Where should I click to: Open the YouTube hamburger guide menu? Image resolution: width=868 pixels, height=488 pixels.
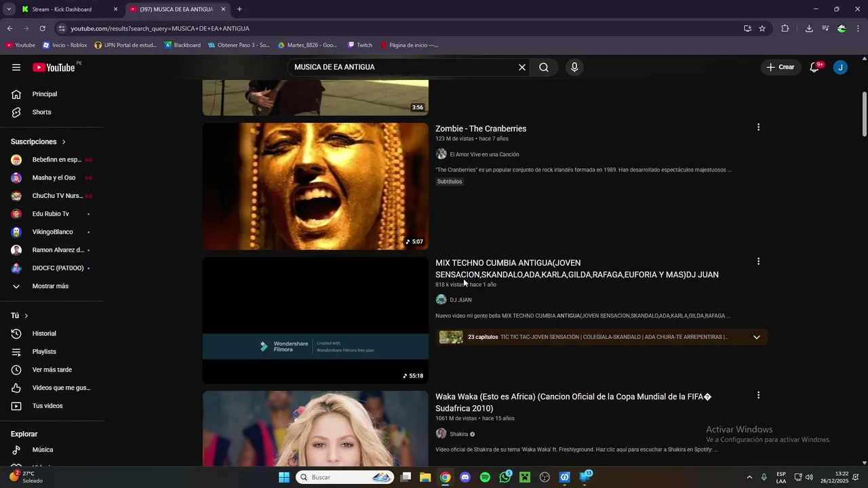pos(16,67)
